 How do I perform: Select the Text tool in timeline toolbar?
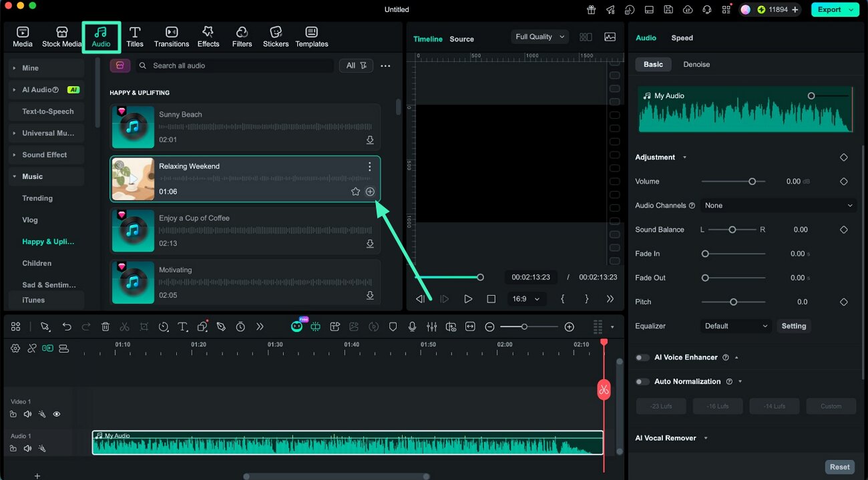click(183, 326)
